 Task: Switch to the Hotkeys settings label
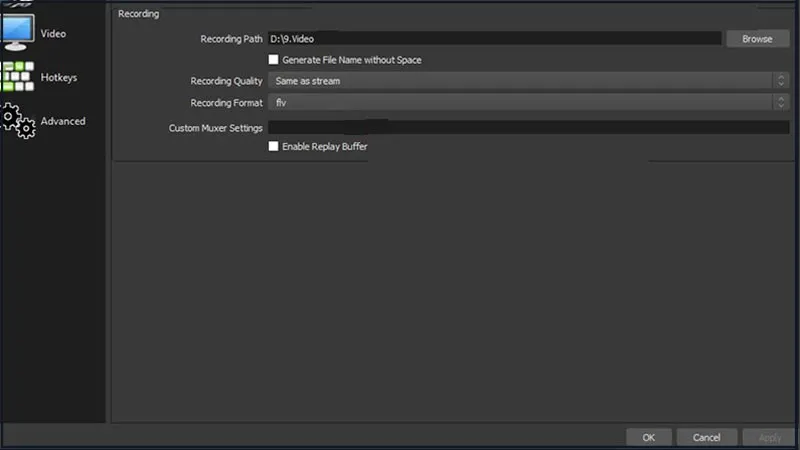58,78
